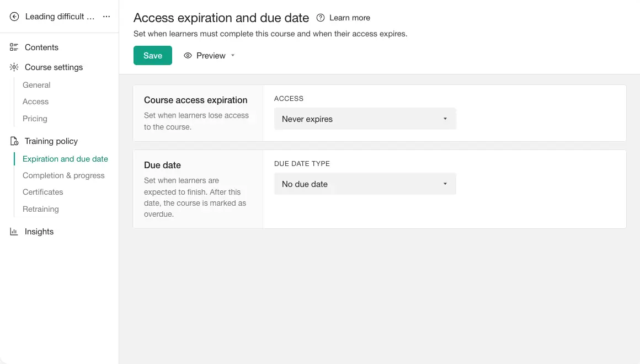Click the Course settings label
The image size is (640, 364).
[54, 67]
